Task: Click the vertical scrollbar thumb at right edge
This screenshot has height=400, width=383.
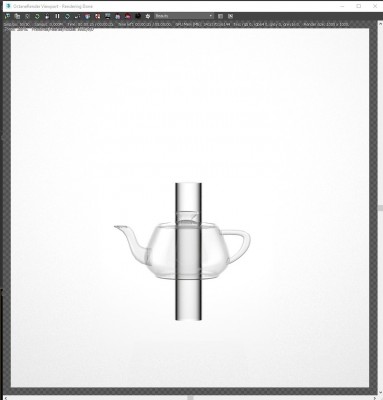Action: pyautogui.click(x=380, y=208)
